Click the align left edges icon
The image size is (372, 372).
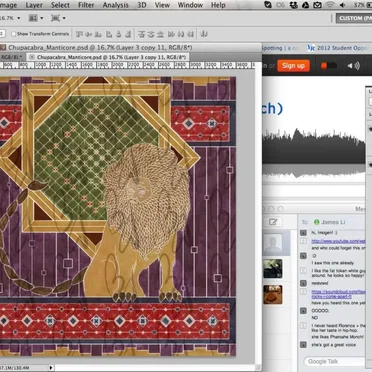pyautogui.click(x=109, y=34)
